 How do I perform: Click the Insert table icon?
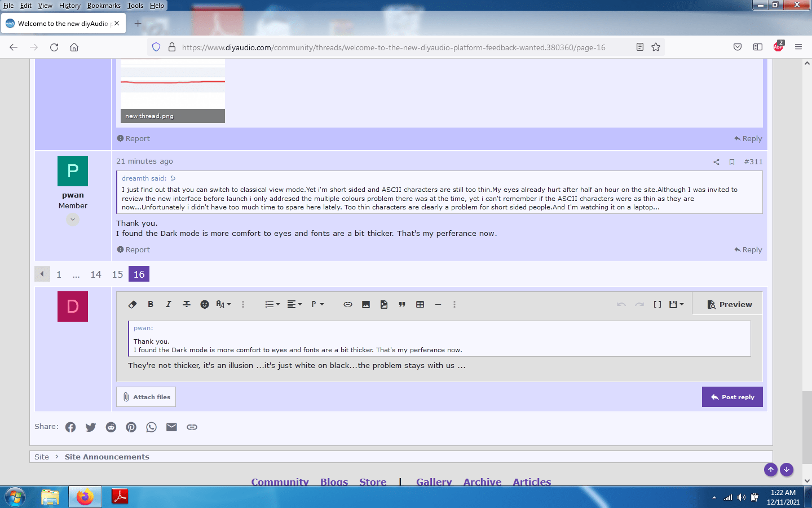(420, 304)
